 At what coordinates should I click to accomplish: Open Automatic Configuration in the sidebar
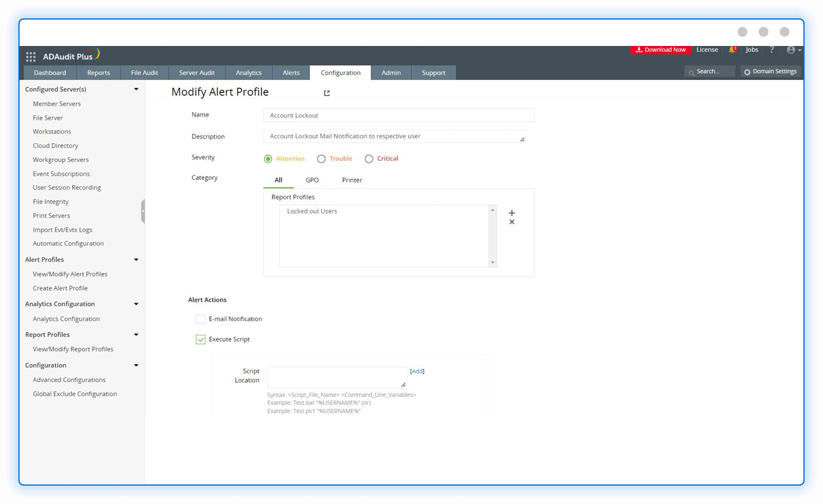68,243
